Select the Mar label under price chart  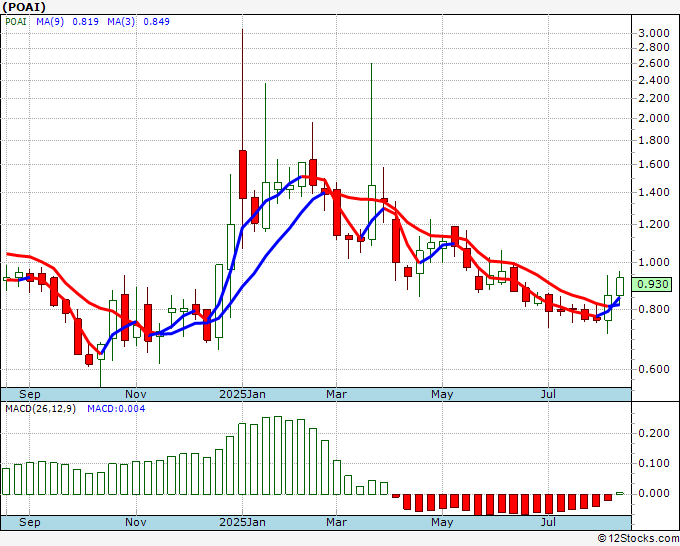[x=336, y=394]
